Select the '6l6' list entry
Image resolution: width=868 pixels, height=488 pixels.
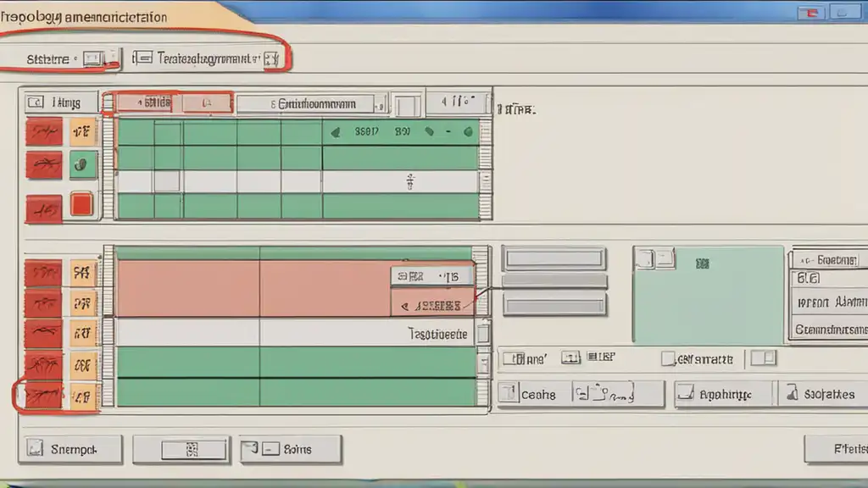point(829,278)
